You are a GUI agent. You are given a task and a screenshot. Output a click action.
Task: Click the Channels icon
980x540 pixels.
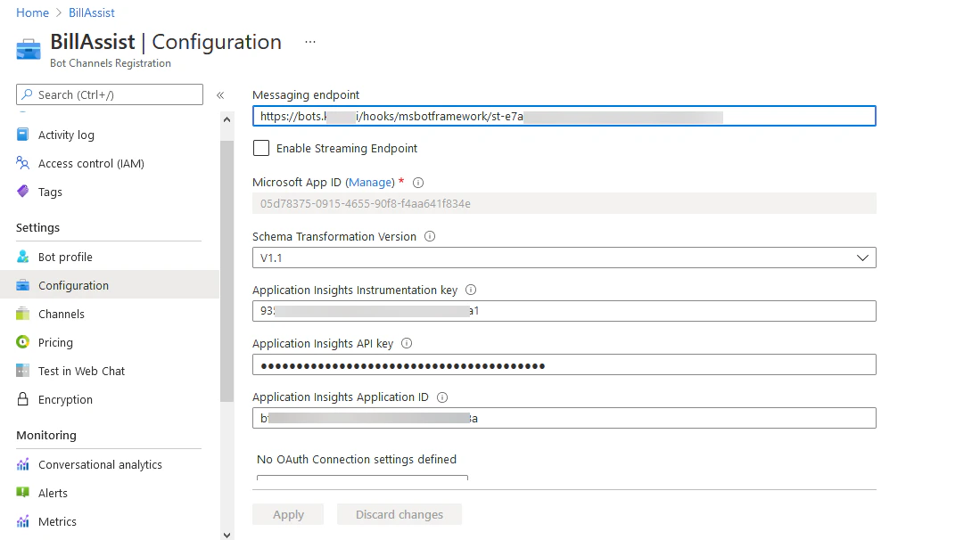coord(22,314)
